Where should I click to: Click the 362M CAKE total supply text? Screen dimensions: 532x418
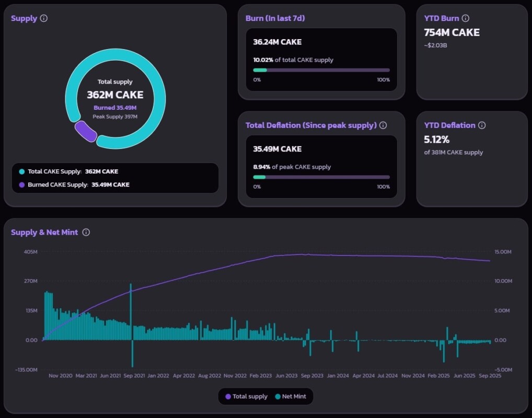click(115, 95)
